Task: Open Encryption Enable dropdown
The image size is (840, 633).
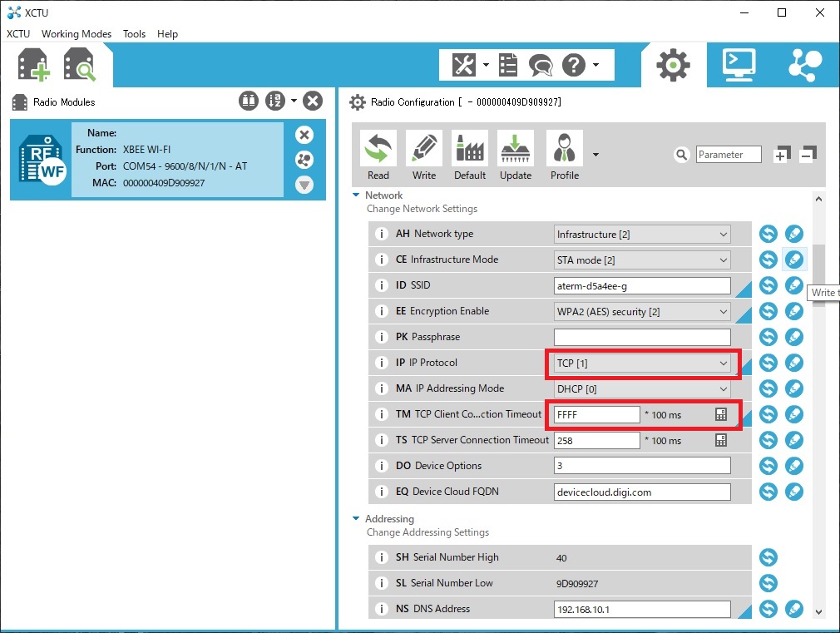Action: tap(642, 312)
